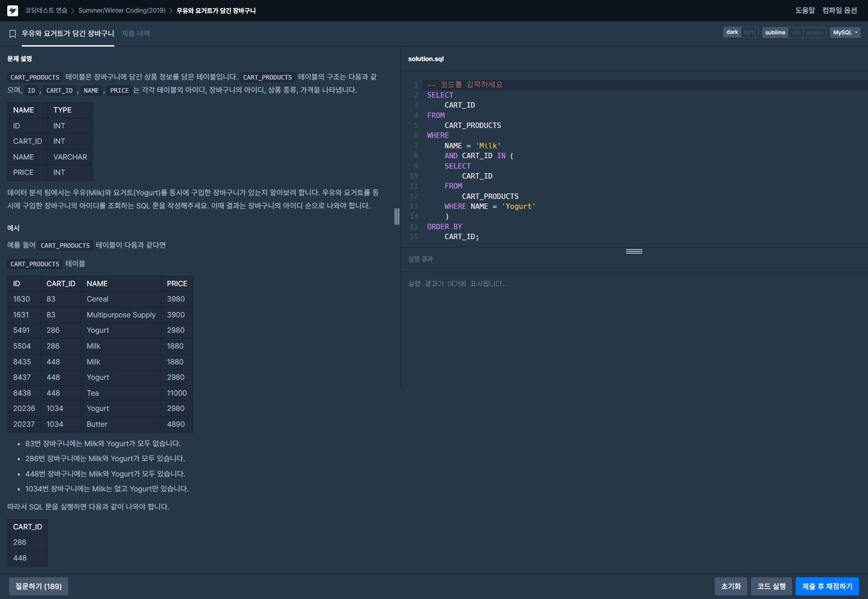
Task: Open the 제출 내역 tab
Action: point(136,33)
